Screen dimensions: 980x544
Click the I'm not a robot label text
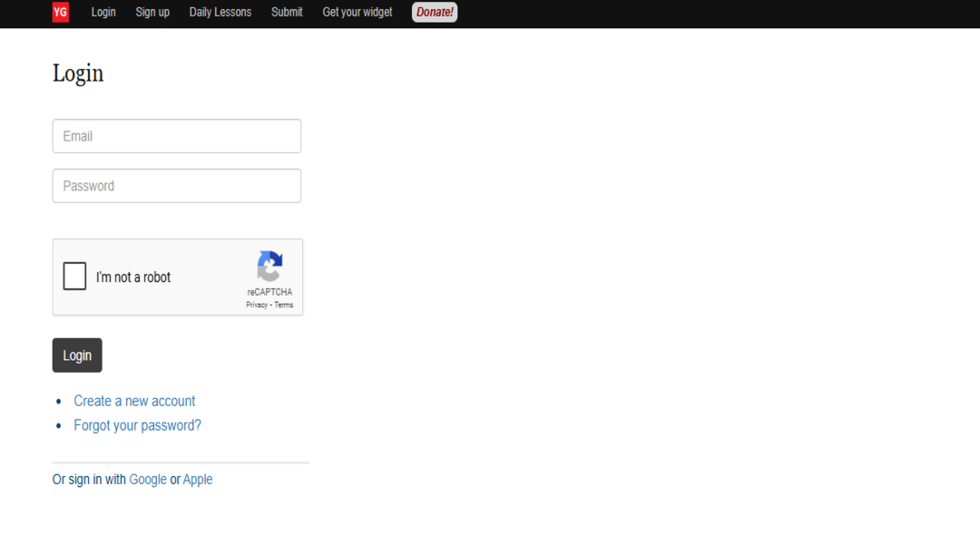pos(133,277)
